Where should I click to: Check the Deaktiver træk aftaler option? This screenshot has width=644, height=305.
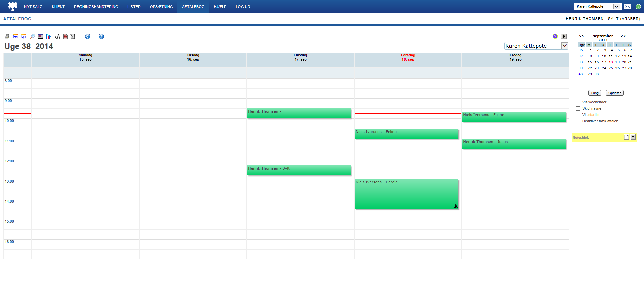[x=578, y=121]
